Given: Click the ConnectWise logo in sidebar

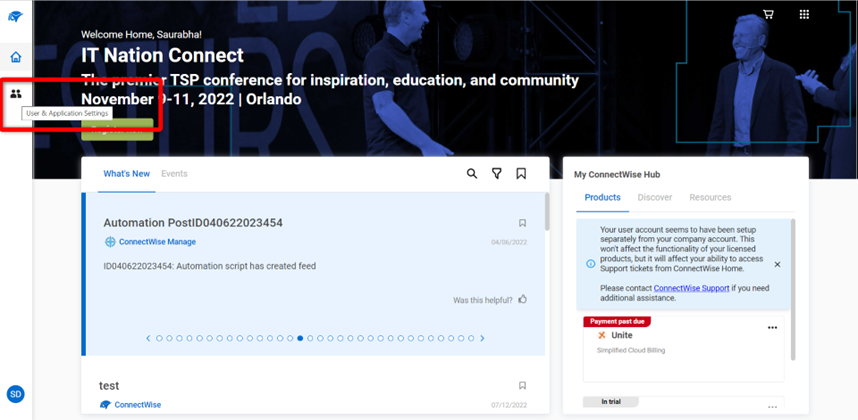Looking at the screenshot, I should (15, 17).
